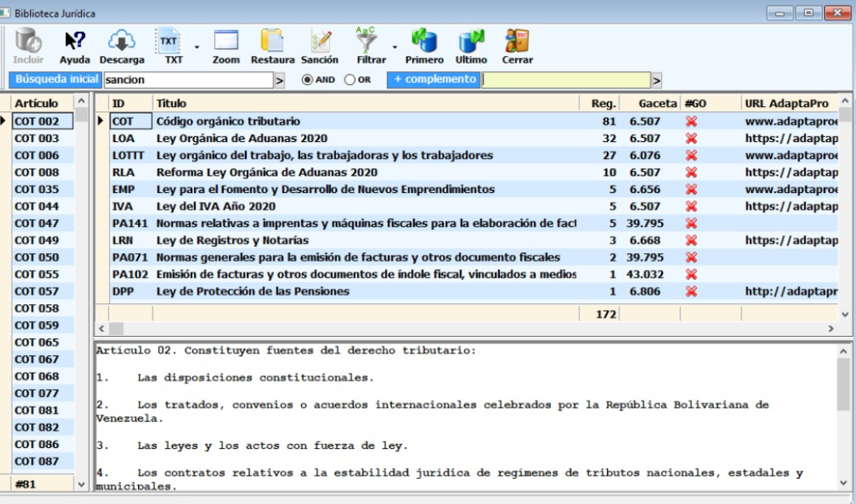Image resolution: width=856 pixels, height=504 pixels.
Task: Select the AND radio button
Action: (308, 80)
